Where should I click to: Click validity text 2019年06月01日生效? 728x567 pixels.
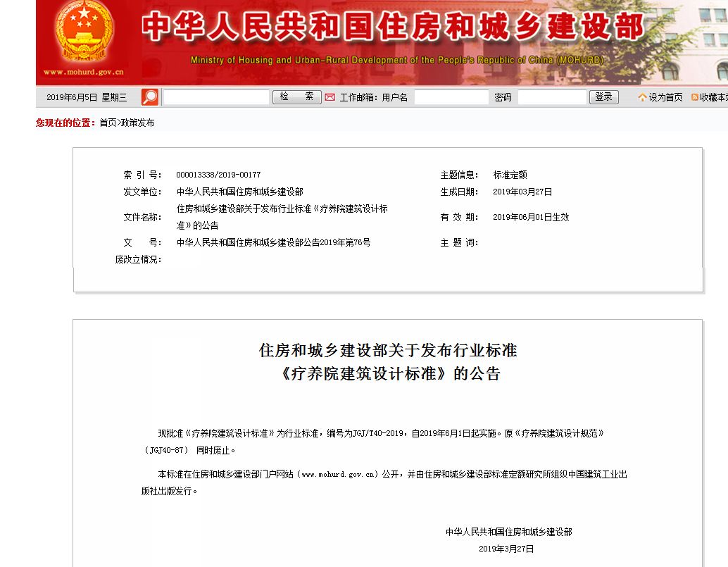(x=531, y=217)
